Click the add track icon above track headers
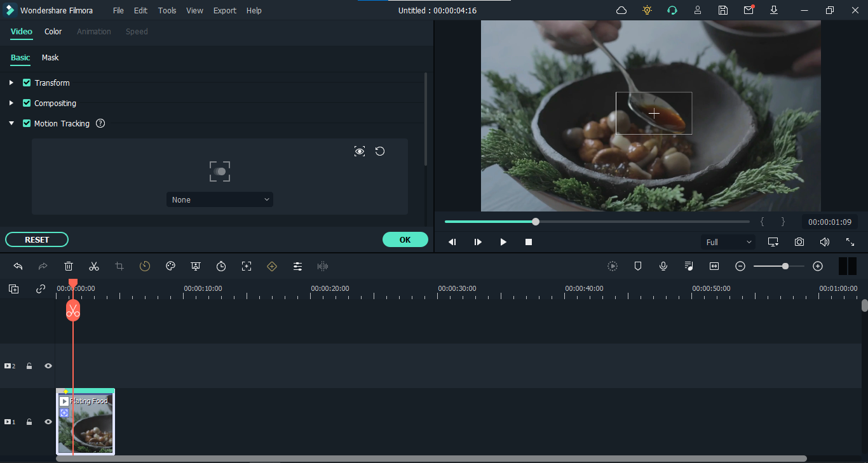This screenshot has width=868, height=463. pos(13,289)
